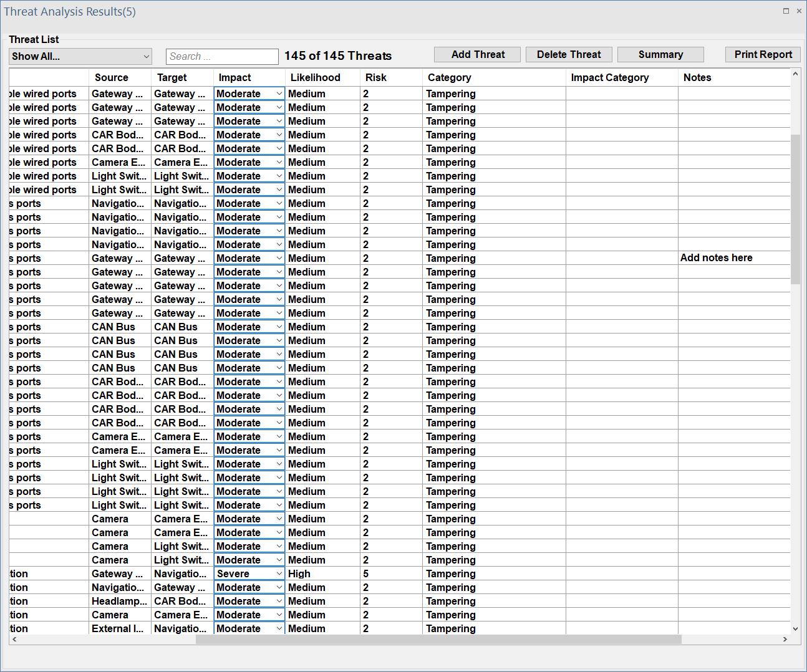
Task: Focus the threat Search field
Action: click(x=222, y=57)
